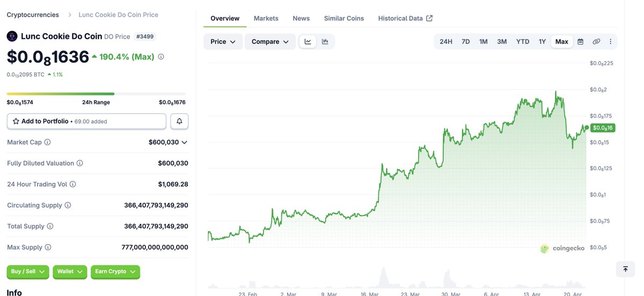Click the Circulating Supply value 366,407,793,149,290

point(156,205)
